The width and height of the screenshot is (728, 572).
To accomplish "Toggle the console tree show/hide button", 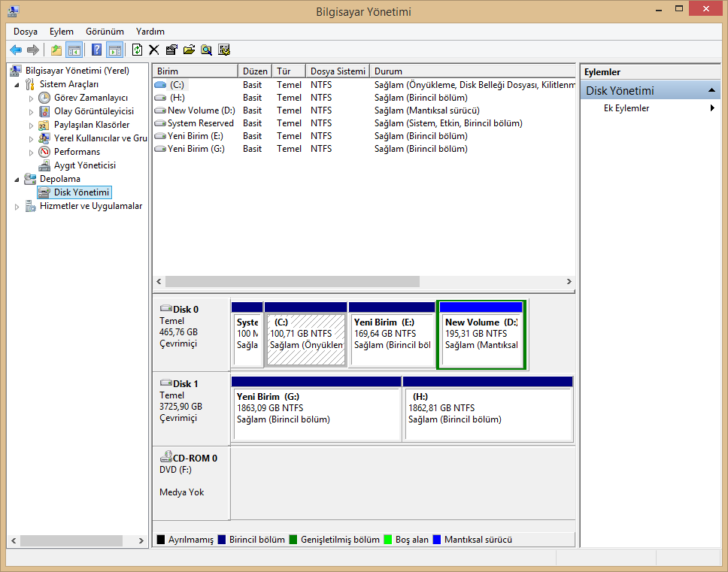I will pos(74,50).
